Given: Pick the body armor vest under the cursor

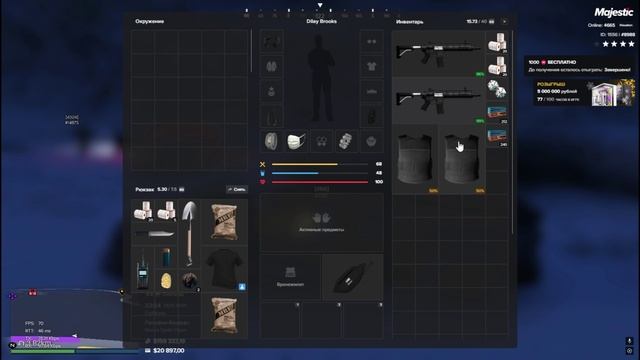Looking at the screenshot, I should click(462, 159).
